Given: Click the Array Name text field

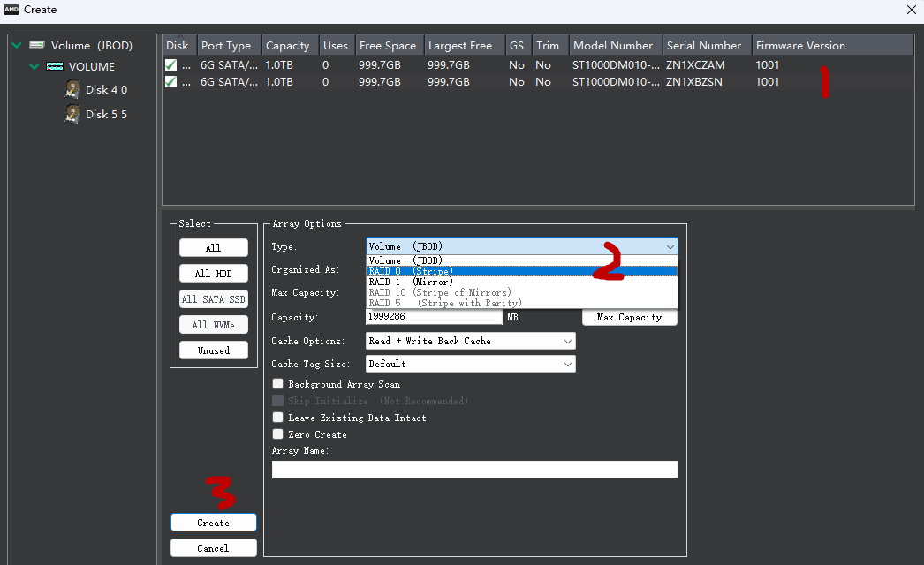Looking at the screenshot, I should pos(475,470).
